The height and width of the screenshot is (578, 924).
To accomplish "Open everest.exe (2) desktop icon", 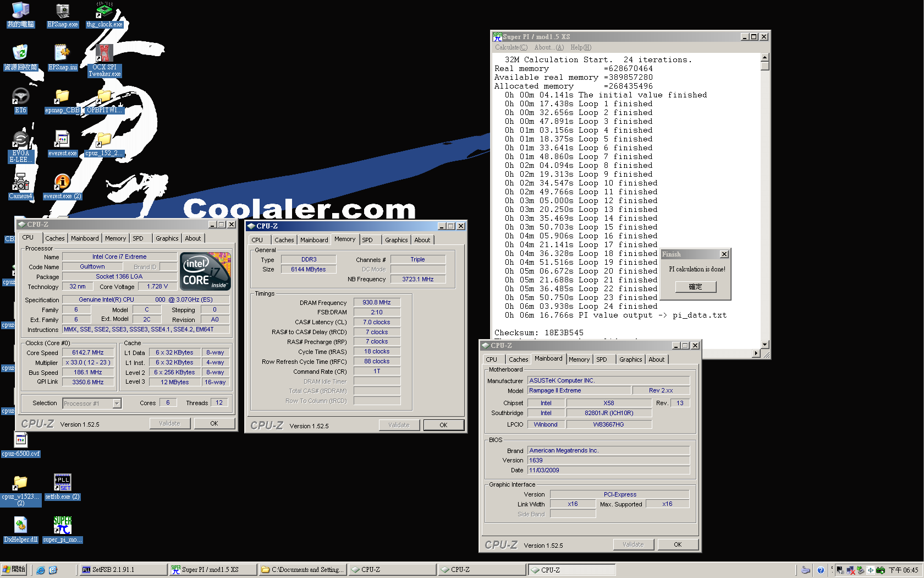I will point(62,187).
